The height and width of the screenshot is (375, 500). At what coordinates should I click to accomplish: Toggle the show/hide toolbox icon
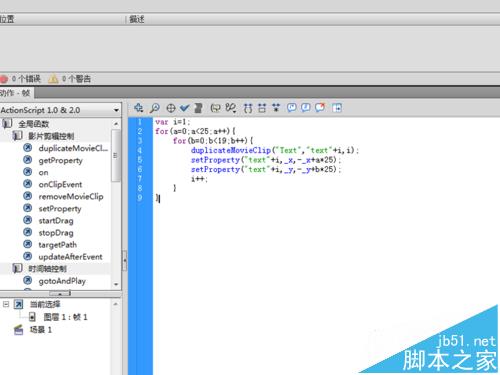(x=337, y=108)
